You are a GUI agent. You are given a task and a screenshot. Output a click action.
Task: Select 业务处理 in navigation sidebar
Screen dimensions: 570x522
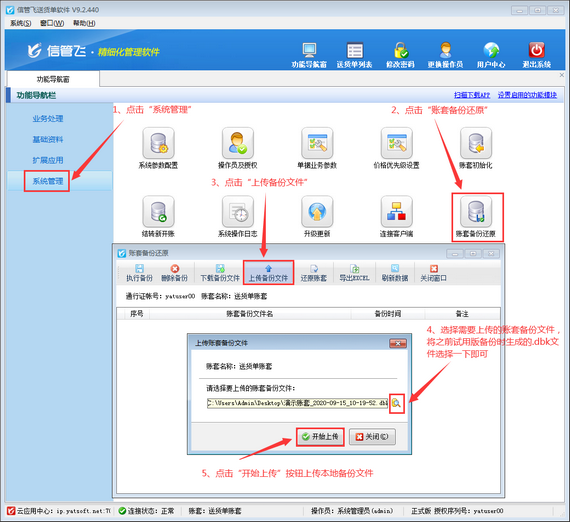(48, 119)
